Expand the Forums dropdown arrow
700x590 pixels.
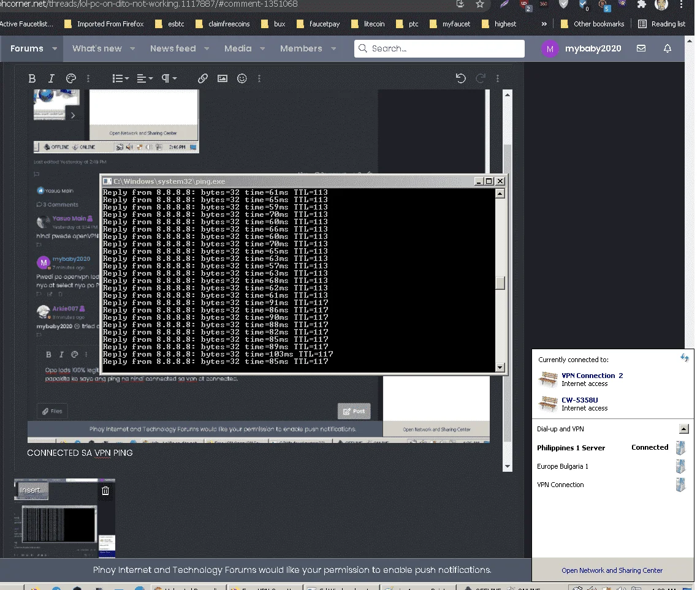click(55, 48)
